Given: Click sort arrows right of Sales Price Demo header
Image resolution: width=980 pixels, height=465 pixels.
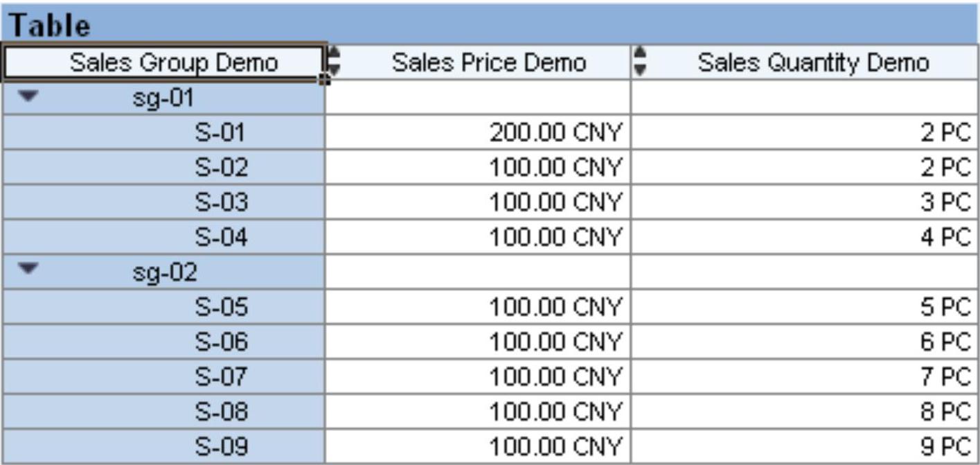Looking at the screenshot, I should pyautogui.click(x=640, y=61).
